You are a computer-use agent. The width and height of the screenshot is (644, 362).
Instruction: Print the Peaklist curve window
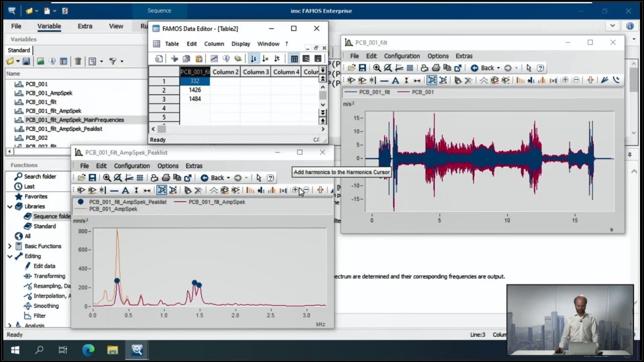pyautogui.click(x=166, y=177)
